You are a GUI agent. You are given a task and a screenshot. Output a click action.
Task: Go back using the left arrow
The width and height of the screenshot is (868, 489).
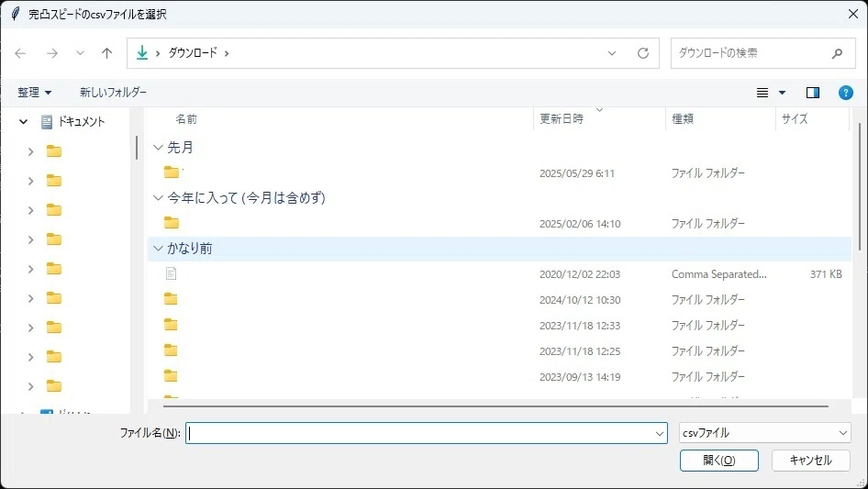(20, 53)
